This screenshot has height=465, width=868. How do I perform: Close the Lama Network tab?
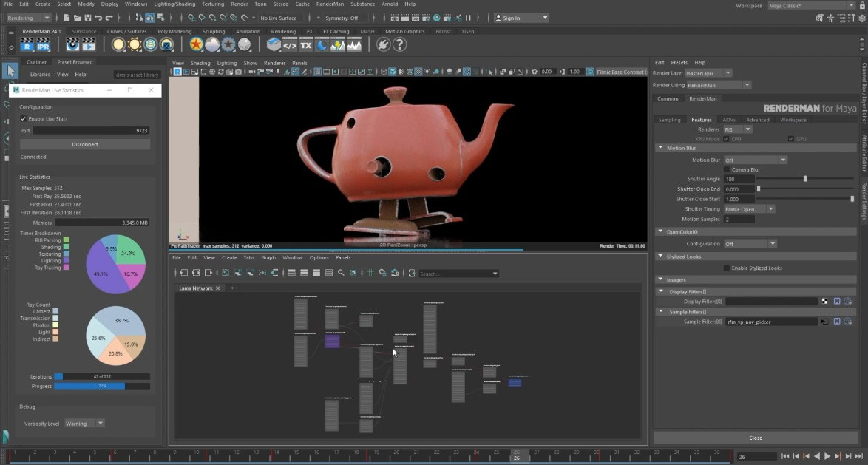(217, 288)
